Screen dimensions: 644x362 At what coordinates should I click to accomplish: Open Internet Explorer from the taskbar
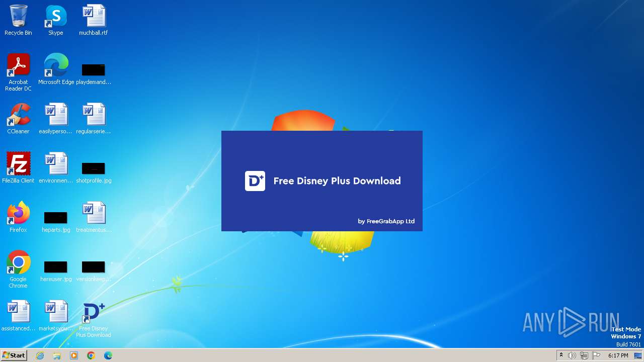pos(40,355)
